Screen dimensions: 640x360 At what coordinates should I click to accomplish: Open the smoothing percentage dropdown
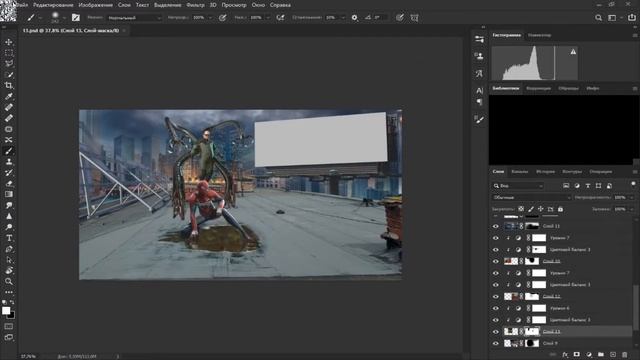click(343, 18)
